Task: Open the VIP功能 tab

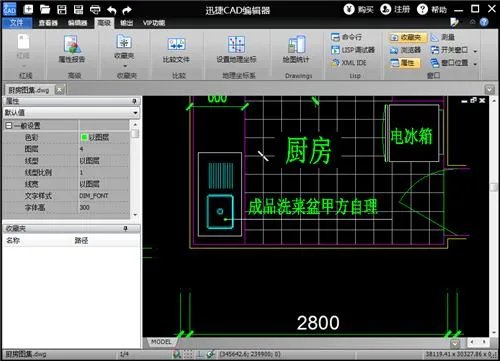Action: click(154, 23)
